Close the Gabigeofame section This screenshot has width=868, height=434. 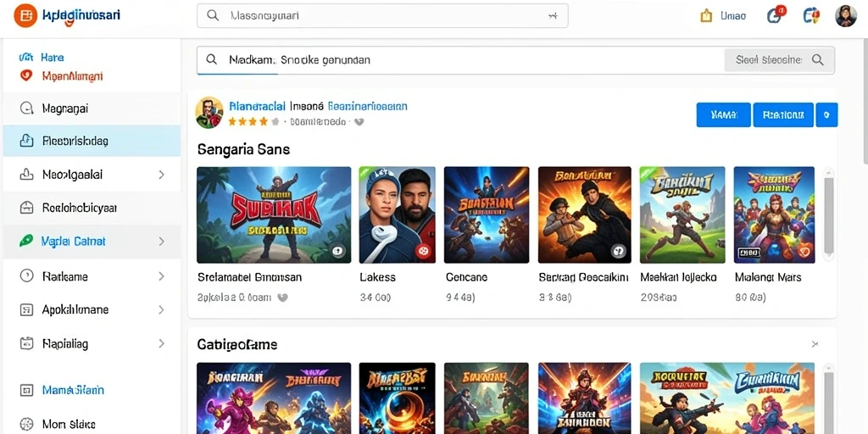click(x=815, y=344)
